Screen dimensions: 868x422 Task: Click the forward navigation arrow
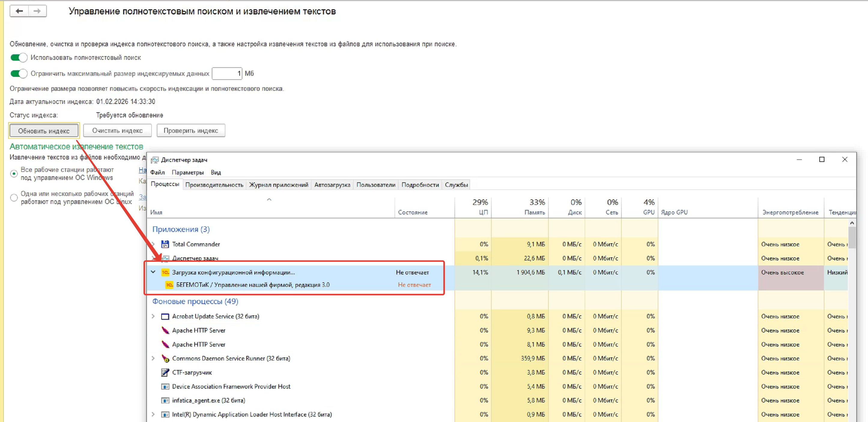click(x=37, y=11)
